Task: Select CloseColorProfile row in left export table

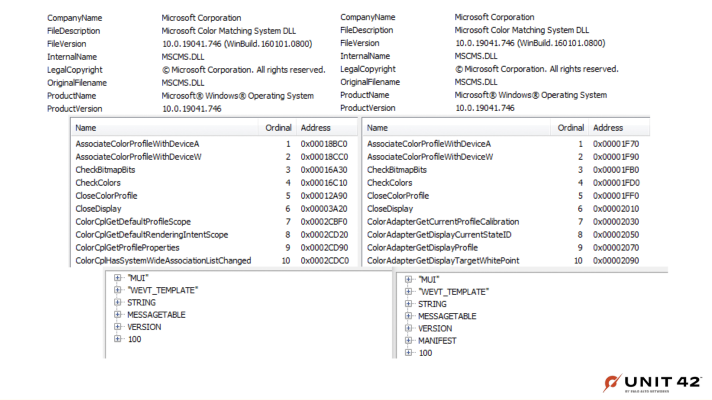Action: tap(214, 196)
